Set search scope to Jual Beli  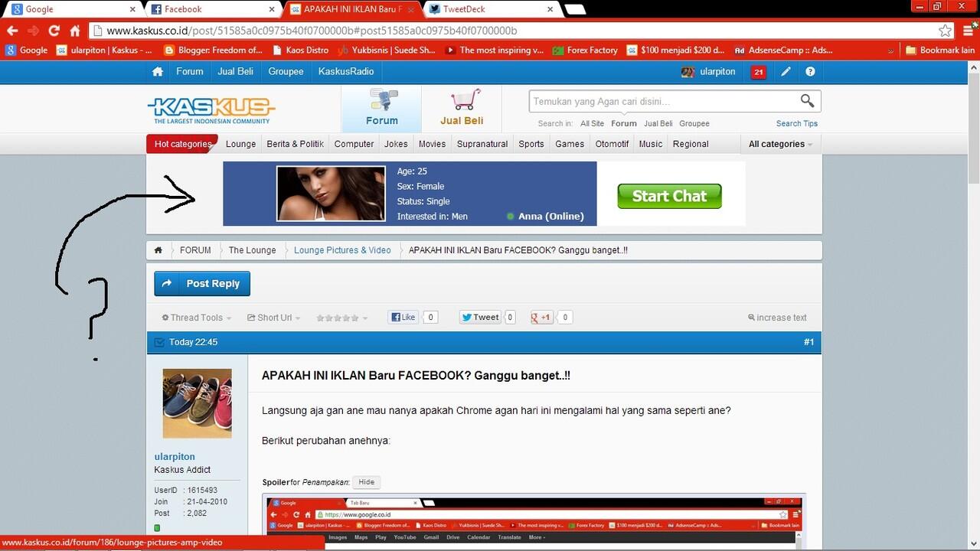(x=658, y=123)
